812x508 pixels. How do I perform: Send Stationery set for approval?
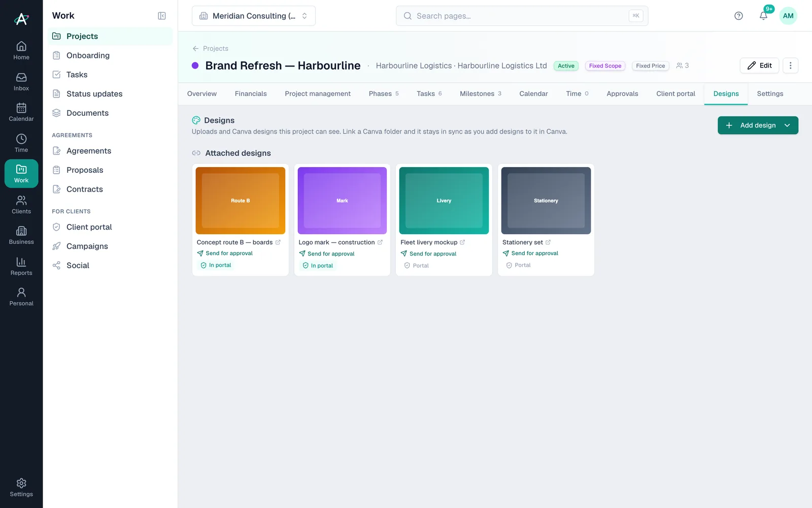pos(530,253)
